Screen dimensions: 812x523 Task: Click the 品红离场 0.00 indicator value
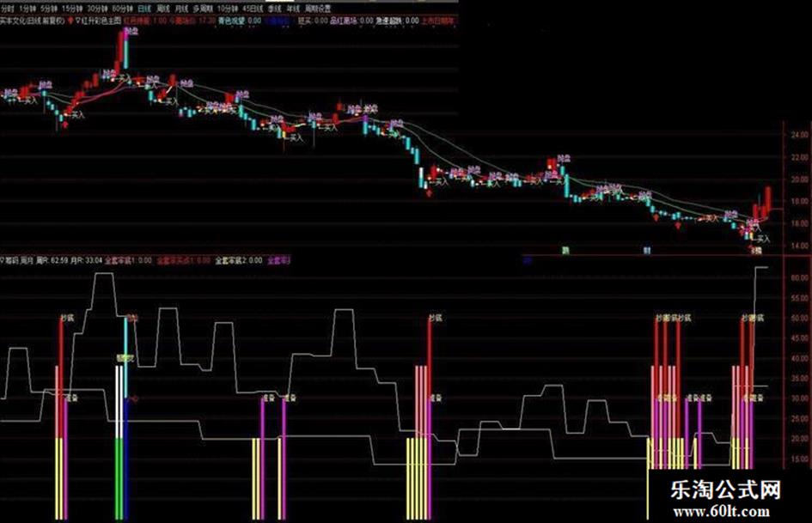tap(351, 21)
